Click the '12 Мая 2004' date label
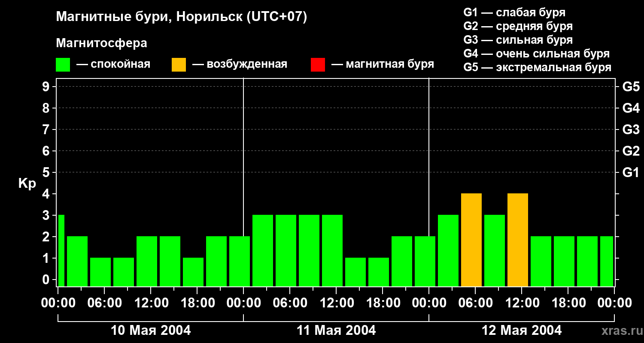The height and width of the screenshot is (343, 644). point(522,330)
